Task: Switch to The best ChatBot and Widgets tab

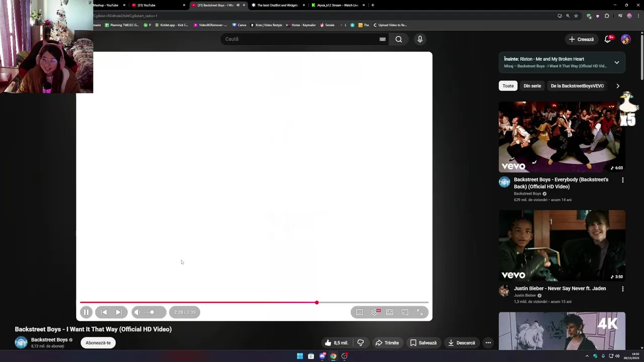Action: coord(278,5)
